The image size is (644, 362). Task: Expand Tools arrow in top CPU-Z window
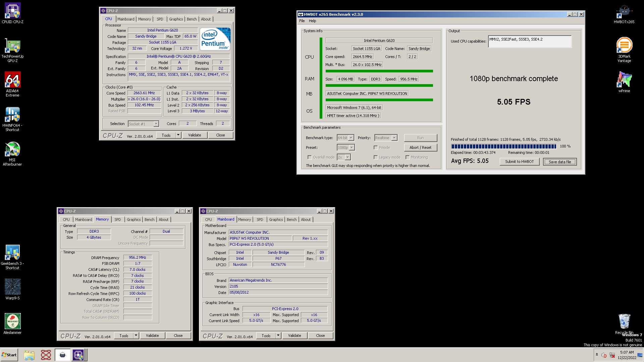(x=178, y=135)
